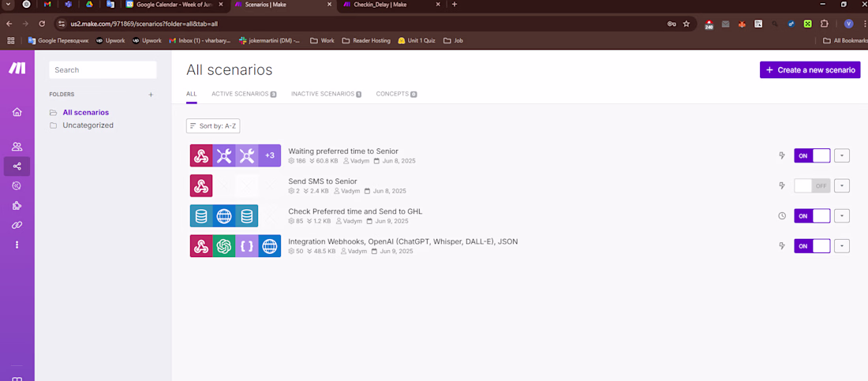Open the All Bookmarks folder
The image size is (868, 381).
[845, 40]
